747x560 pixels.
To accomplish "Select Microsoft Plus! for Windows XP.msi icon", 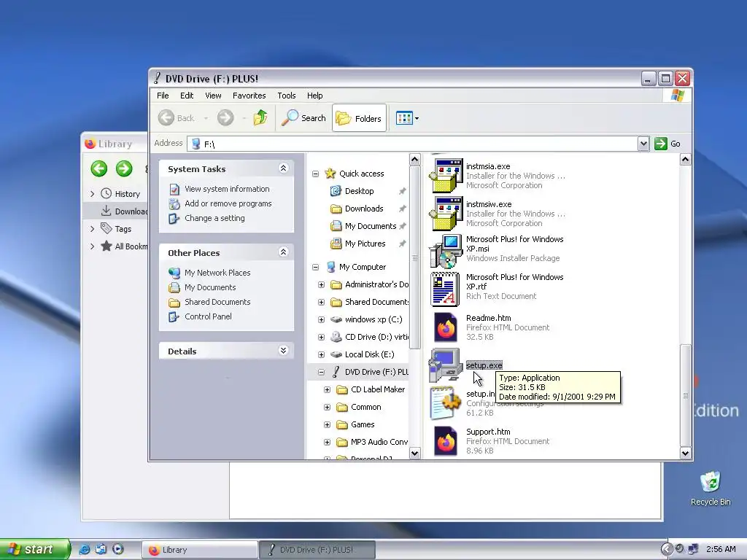I will coord(446,252).
